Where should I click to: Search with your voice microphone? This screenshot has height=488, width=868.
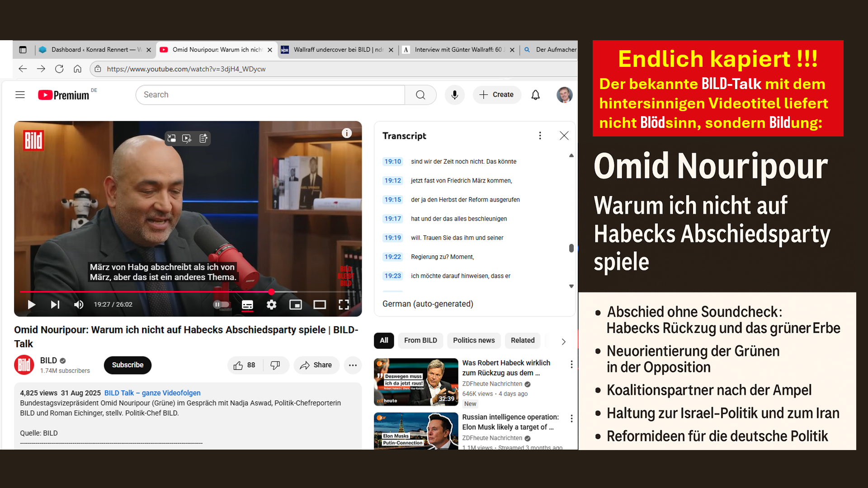click(454, 95)
